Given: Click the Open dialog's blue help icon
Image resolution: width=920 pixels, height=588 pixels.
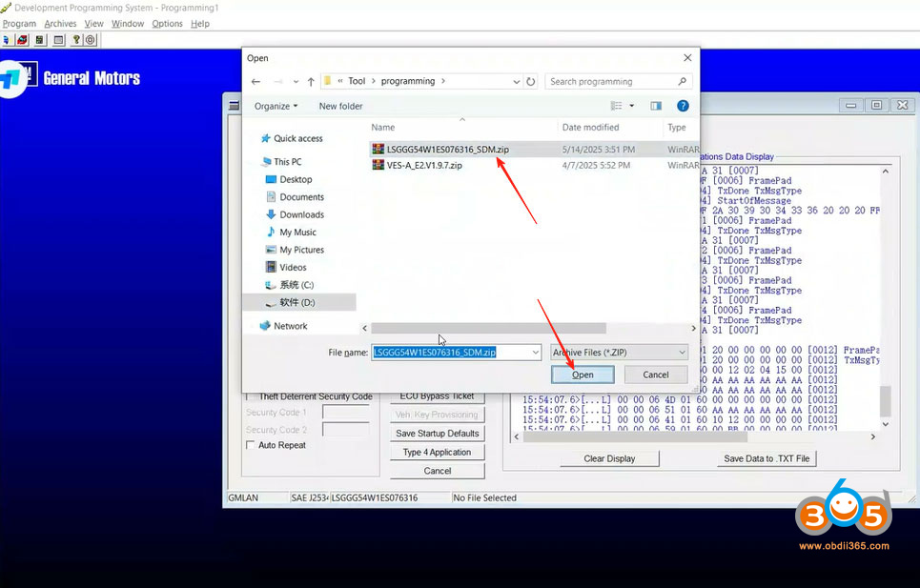Looking at the screenshot, I should pyautogui.click(x=683, y=106).
